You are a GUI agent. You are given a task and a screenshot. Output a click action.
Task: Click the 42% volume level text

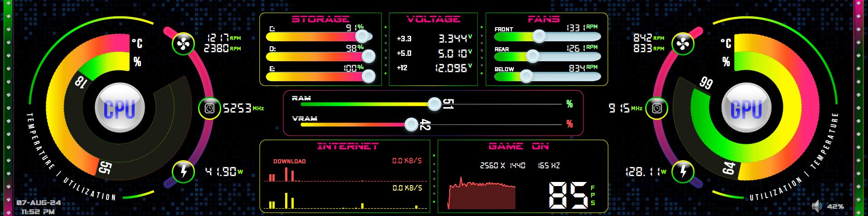click(x=835, y=207)
